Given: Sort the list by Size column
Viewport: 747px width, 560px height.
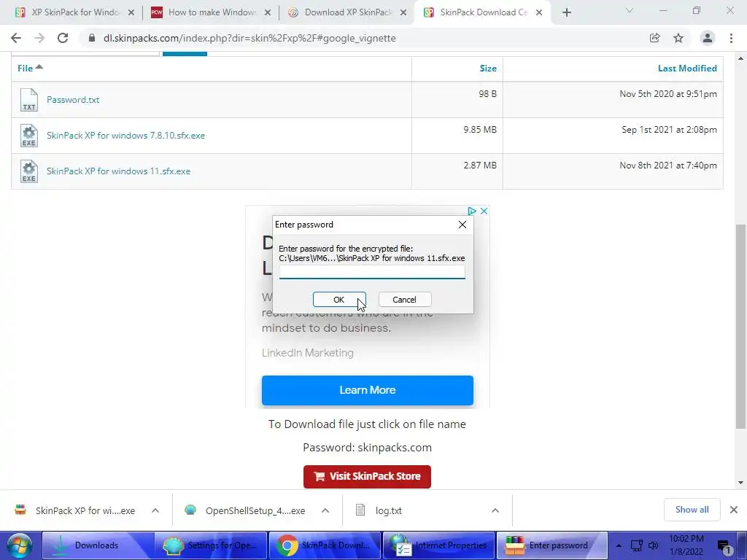Looking at the screenshot, I should 488,68.
